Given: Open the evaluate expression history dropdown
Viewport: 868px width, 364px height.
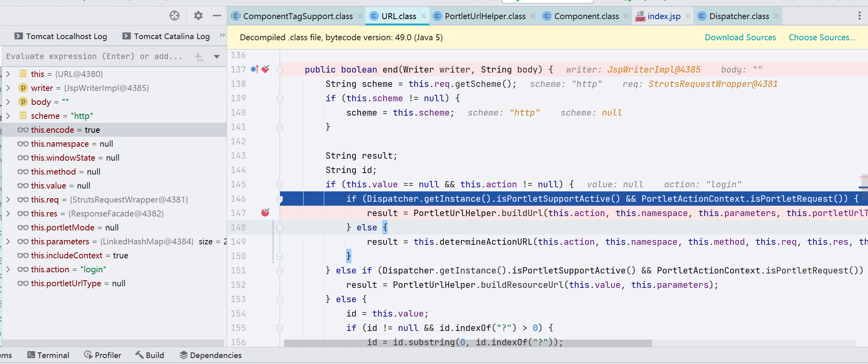Looking at the screenshot, I should coord(216,57).
